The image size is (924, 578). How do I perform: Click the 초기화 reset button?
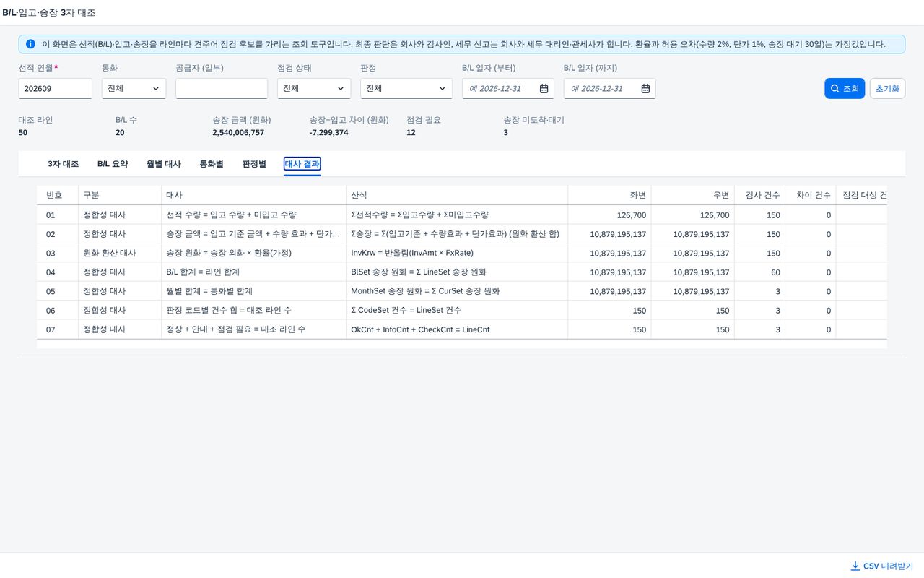point(887,88)
